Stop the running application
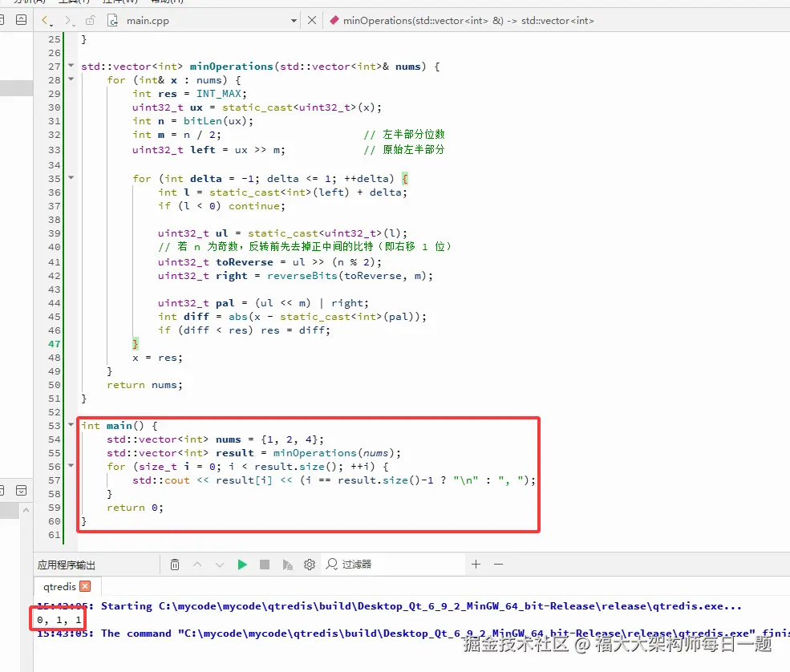 pyautogui.click(x=265, y=565)
